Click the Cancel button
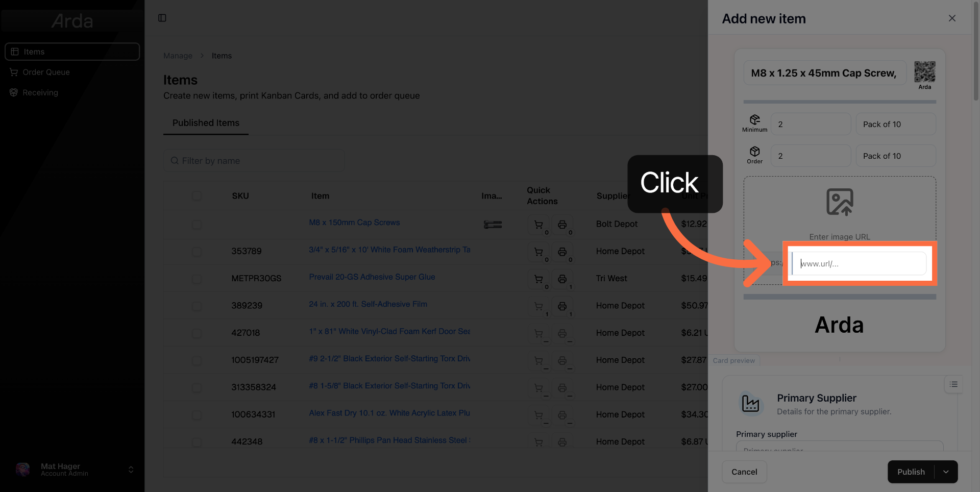 (744, 472)
